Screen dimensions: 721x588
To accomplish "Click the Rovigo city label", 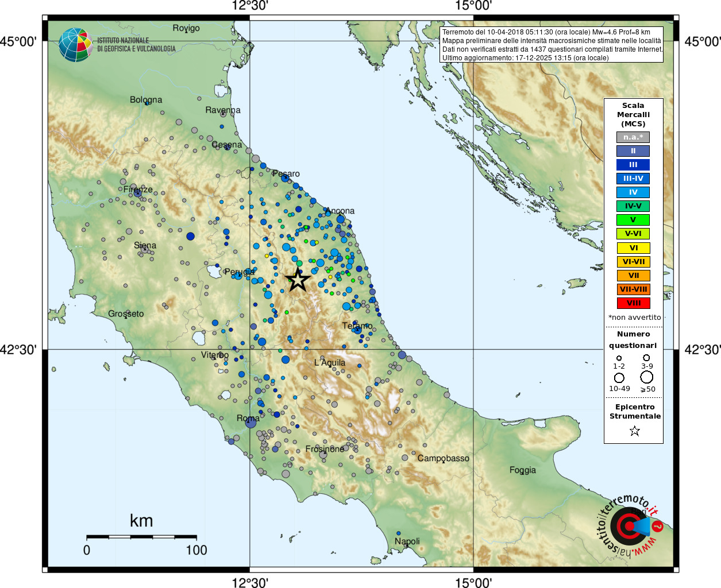I will [186, 28].
